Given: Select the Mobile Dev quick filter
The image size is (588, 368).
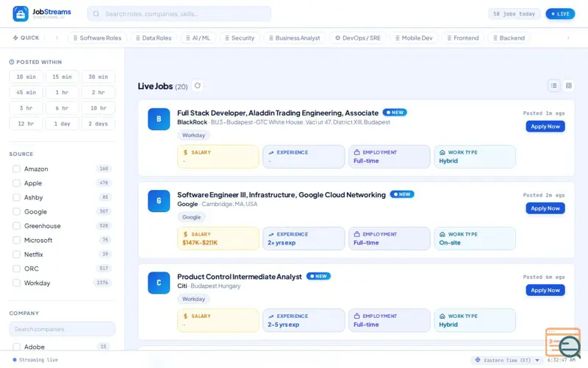Looking at the screenshot, I should click(x=414, y=38).
